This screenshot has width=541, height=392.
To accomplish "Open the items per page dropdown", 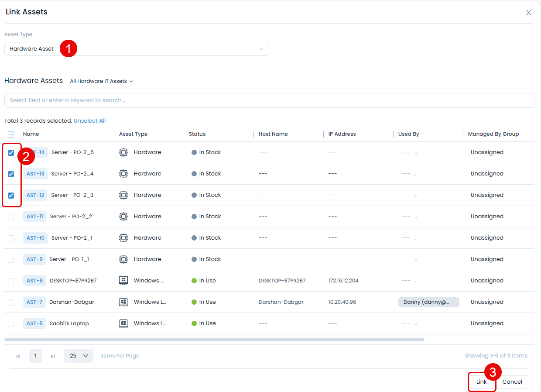I will tap(79, 356).
